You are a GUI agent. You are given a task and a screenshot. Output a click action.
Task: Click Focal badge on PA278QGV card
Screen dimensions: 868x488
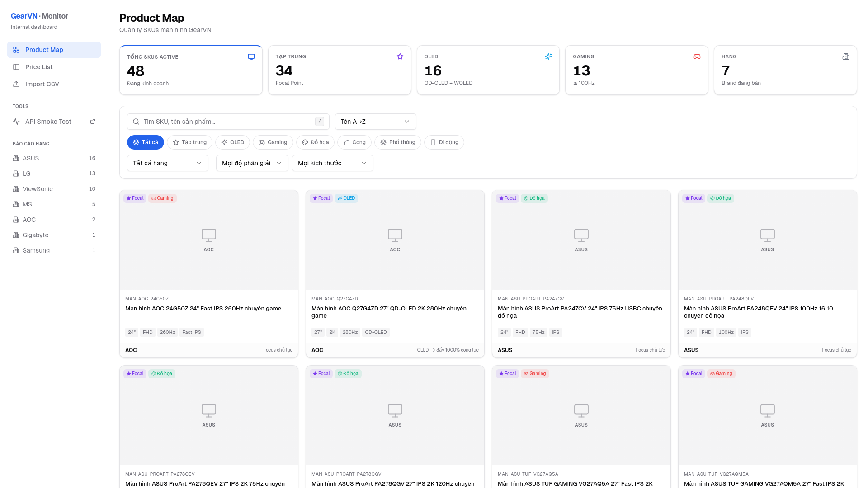[x=321, y=373]
